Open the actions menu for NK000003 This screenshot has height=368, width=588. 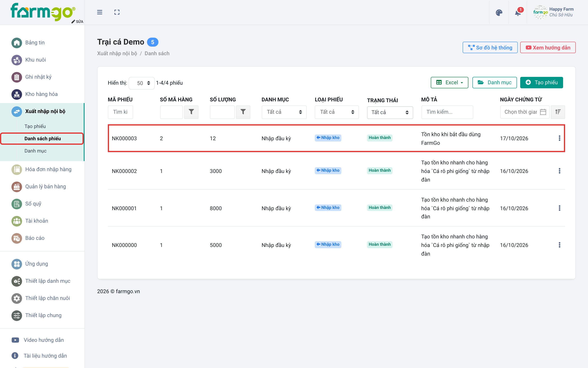click(559, 138)
